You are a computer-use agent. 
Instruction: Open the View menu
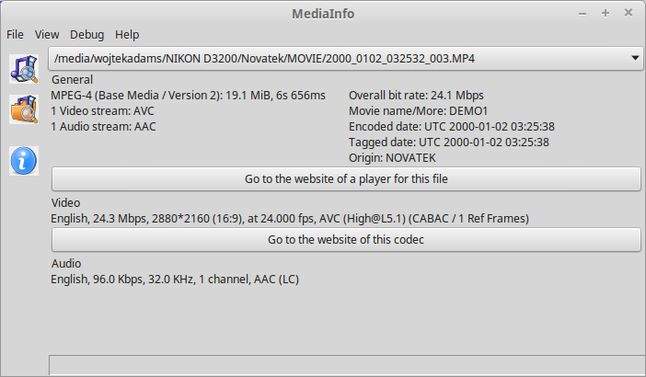[x=47, y=35]
